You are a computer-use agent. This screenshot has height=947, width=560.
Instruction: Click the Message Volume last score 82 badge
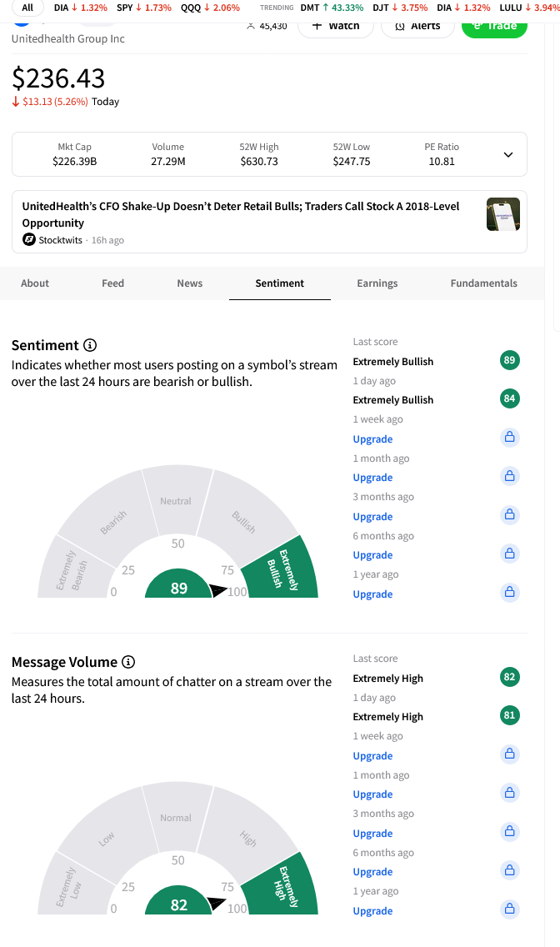tap(510, 677)
